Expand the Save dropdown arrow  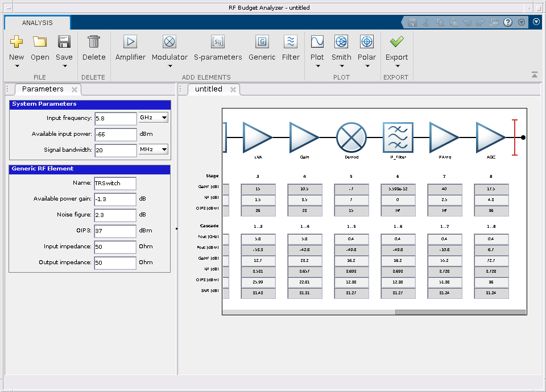(64, 66)
